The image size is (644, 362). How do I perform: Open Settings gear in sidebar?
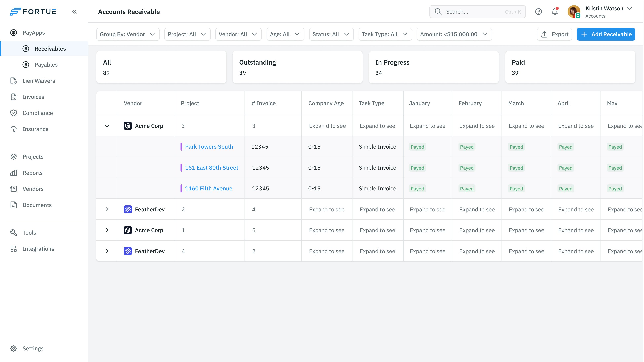tap(33, 348)
